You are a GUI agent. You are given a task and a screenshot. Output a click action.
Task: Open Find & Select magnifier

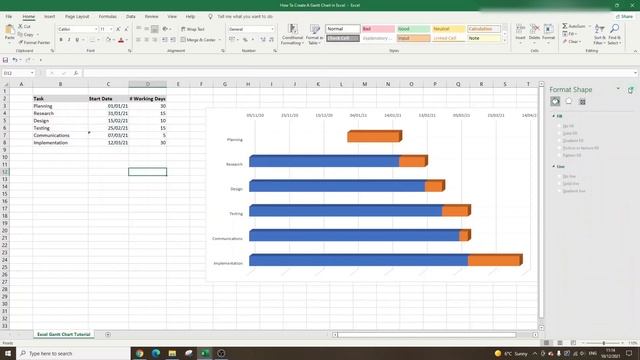614,34
